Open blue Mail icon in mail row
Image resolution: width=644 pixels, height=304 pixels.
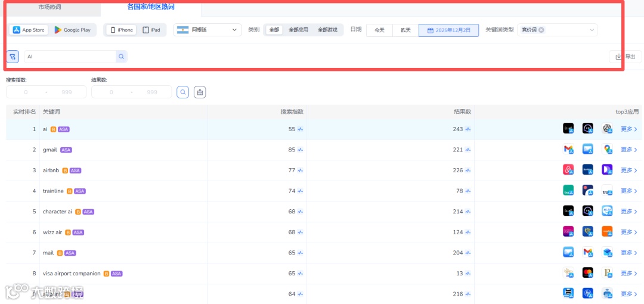(568, 252)
